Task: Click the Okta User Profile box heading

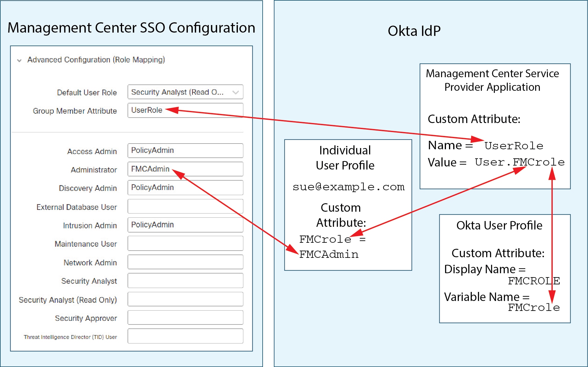Action: click(x=499, y=226)
